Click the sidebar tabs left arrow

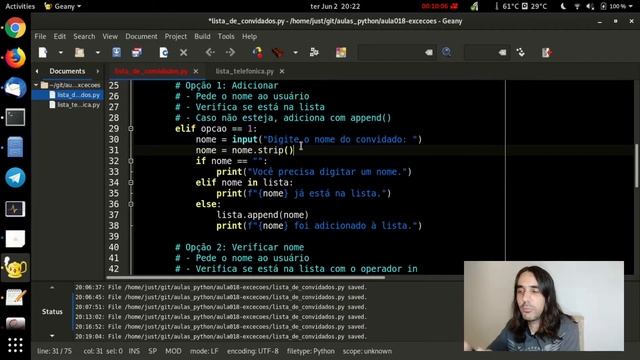click(37, 71)
